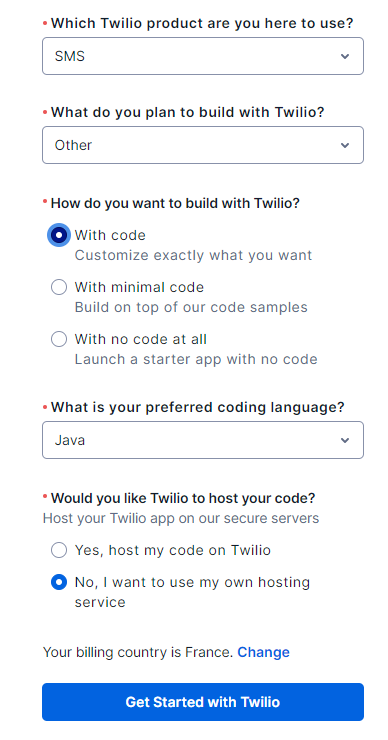Click the 'With code' label text
This screenshot has width=388, height=740.
[x=110, y=235]
